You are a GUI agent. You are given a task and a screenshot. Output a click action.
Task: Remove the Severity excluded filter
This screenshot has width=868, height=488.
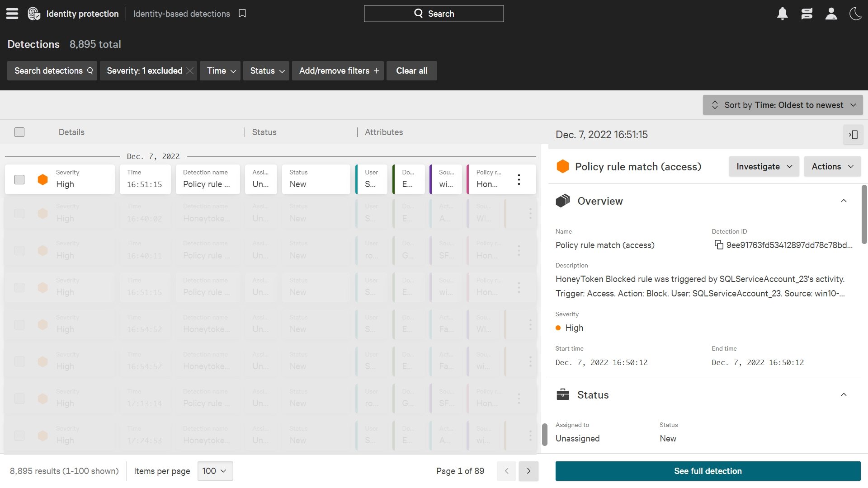[190, 71]
